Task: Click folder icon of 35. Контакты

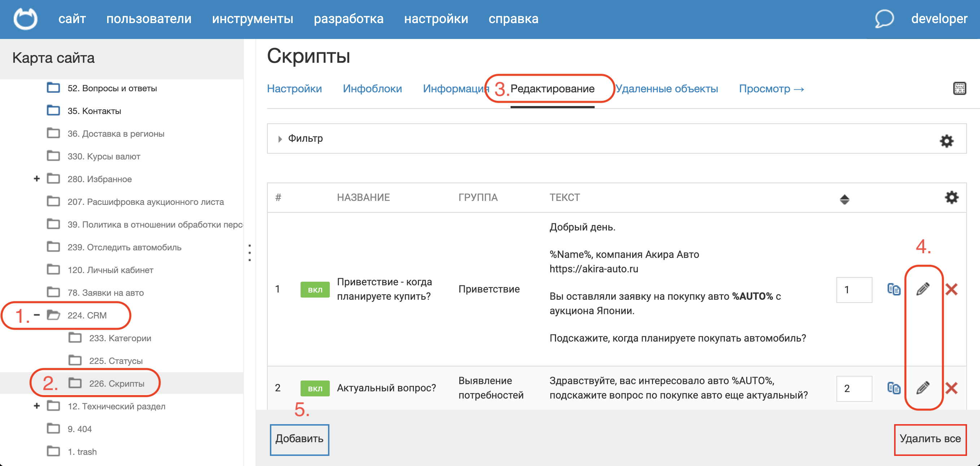Action: [53, 110]
